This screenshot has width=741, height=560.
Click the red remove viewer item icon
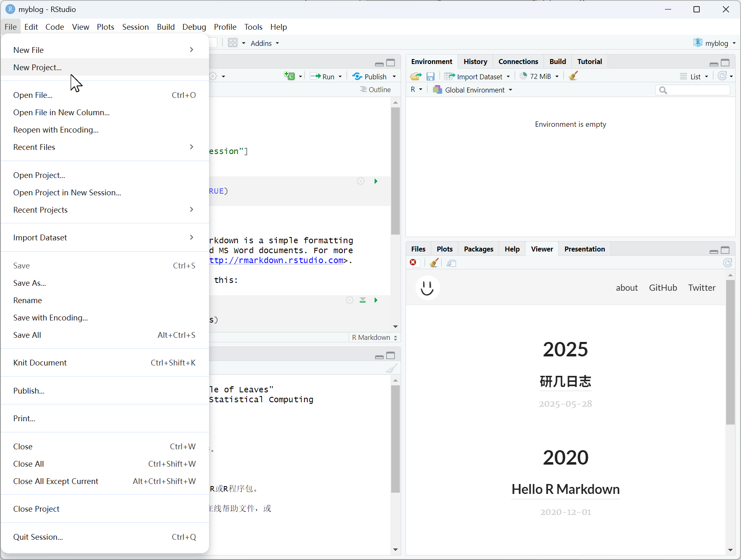(413, 263)
